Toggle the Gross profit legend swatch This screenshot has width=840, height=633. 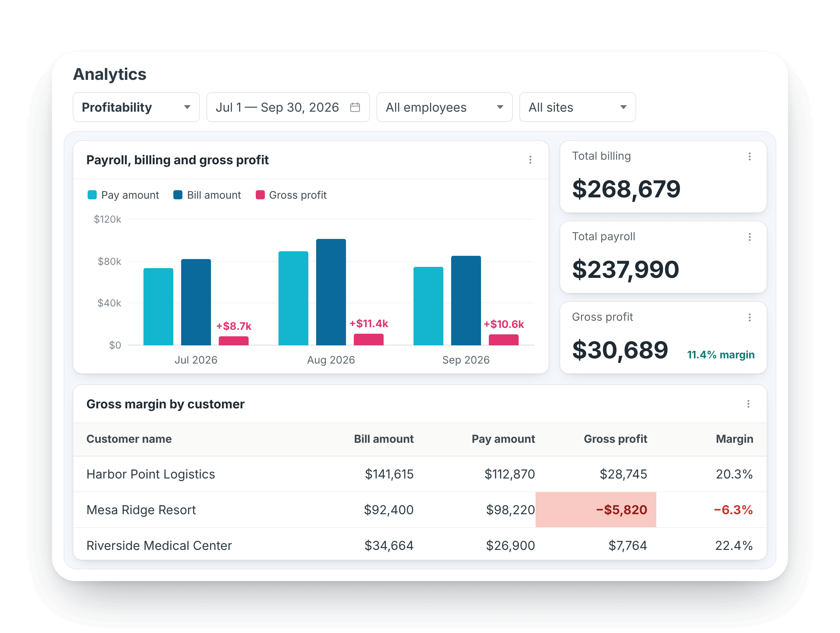260,195
